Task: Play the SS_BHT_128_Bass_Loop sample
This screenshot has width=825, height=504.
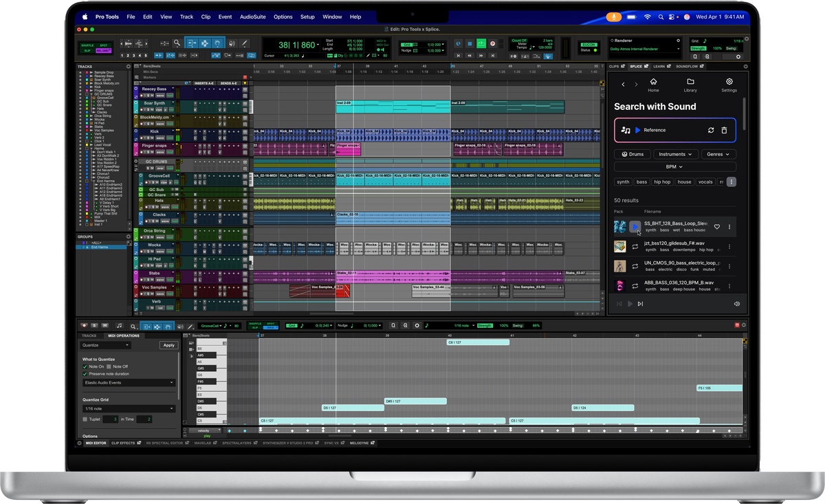Action: [x=635, y=226]
